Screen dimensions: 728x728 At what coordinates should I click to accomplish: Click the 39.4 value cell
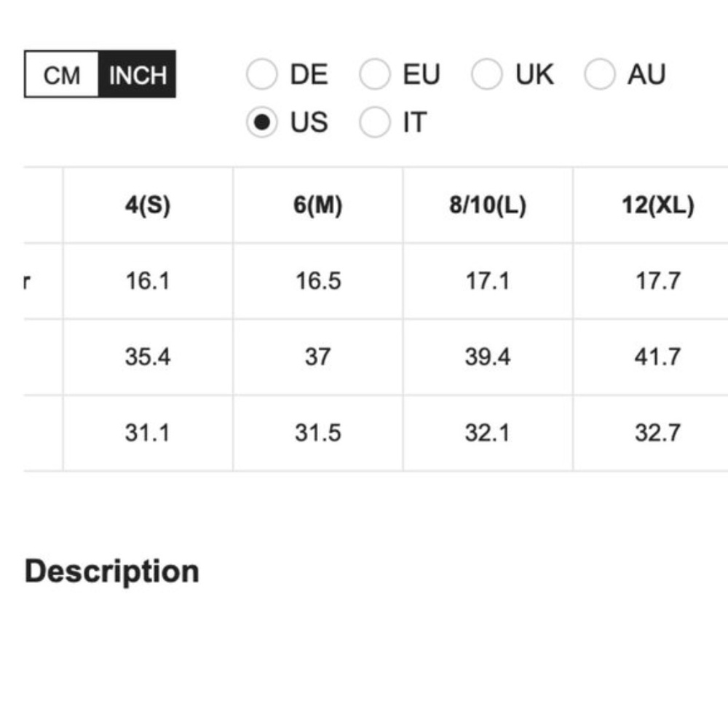(488, 357)
